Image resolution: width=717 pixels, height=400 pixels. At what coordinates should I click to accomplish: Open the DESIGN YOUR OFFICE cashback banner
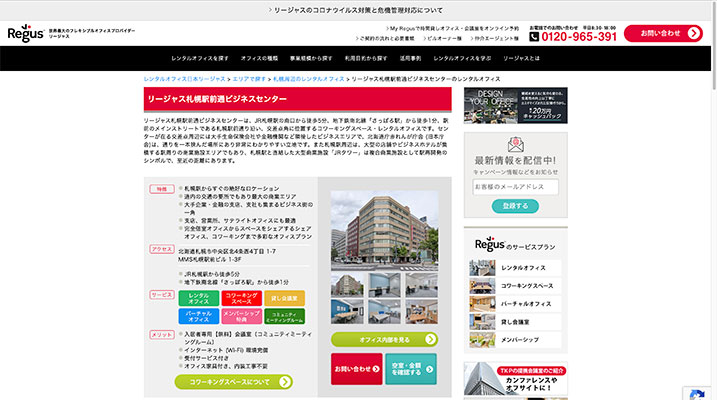click(x=515, y=106)
